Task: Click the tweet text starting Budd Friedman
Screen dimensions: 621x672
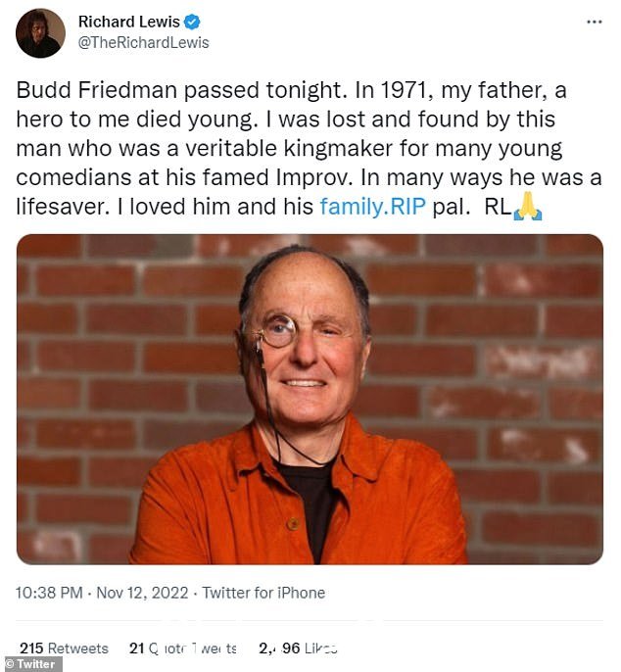Action: point(309,148)
